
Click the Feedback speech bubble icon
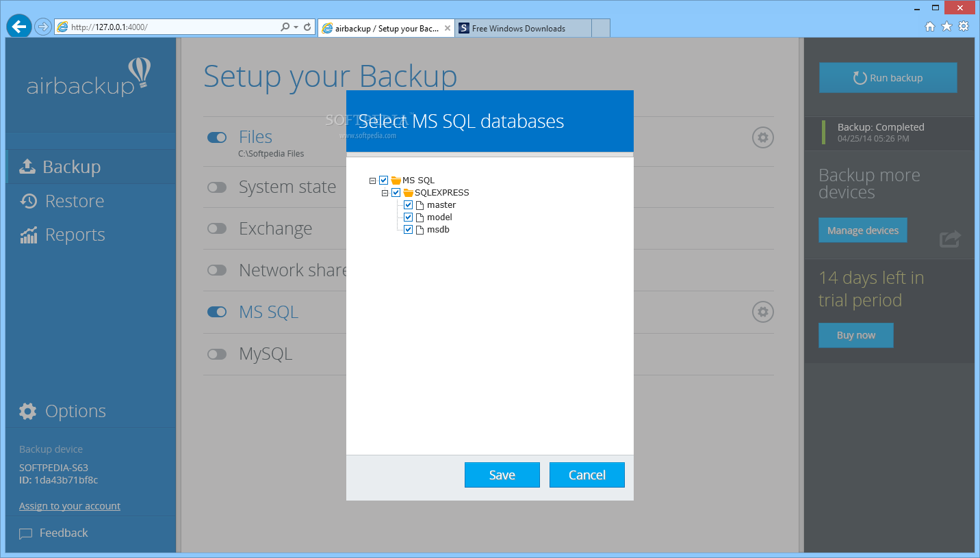[25, 533]
